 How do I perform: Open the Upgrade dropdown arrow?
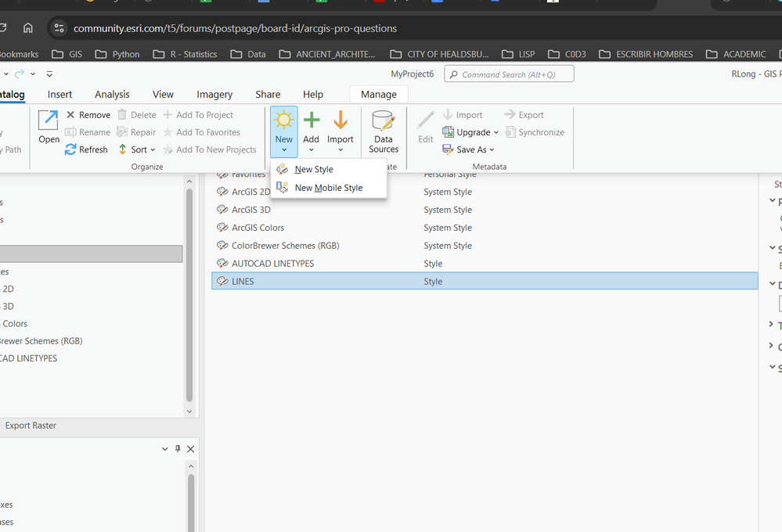pos(496,132)
